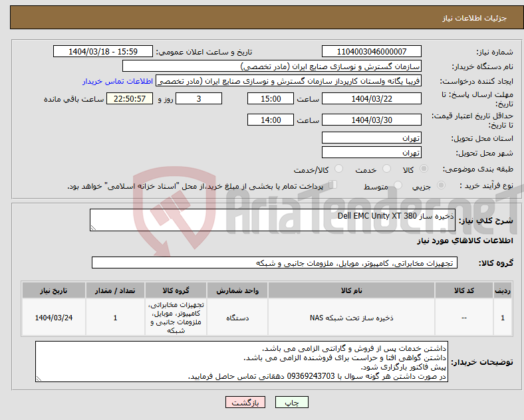The image size is (524, 420).
Task: Click the need number field 1104003046000007
Action: point(371,51)
